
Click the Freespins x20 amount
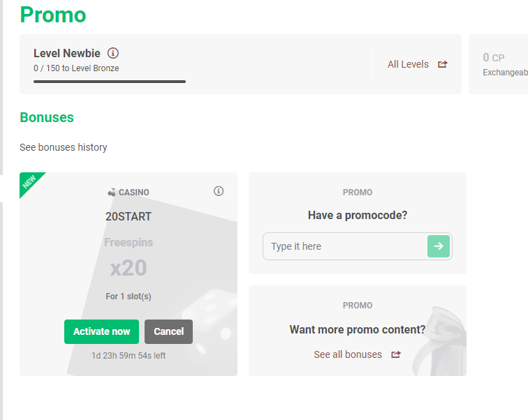pos(129,268)
